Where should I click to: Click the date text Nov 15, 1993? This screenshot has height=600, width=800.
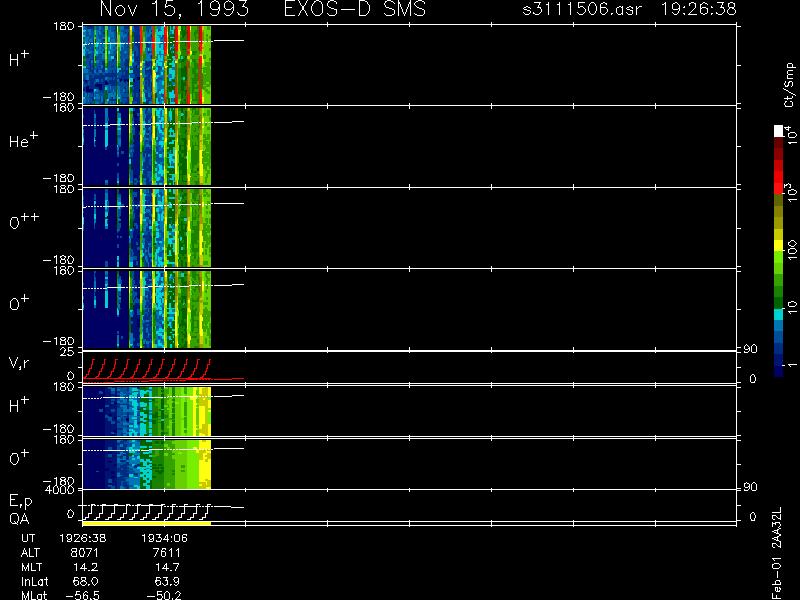click(x=174, y=9)
